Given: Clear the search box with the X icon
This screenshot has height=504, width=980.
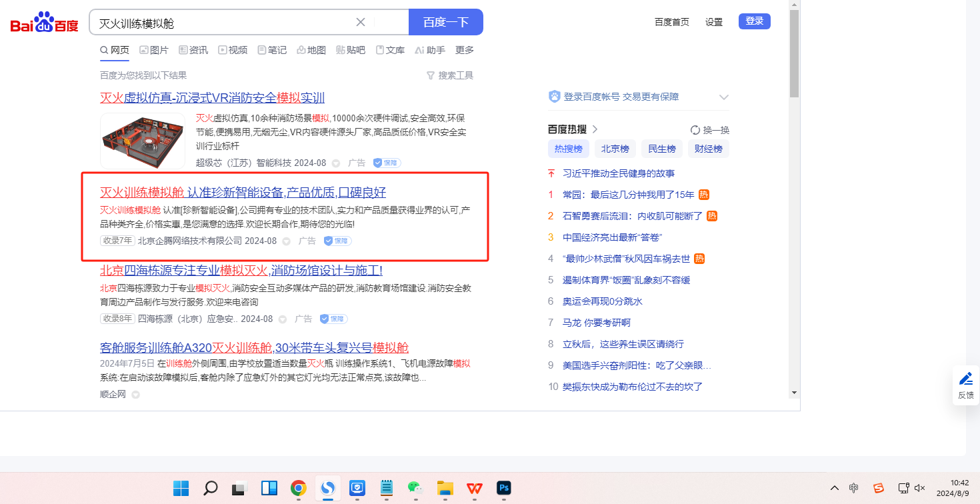Looking at the screenshot, I should tap(361, 22).
